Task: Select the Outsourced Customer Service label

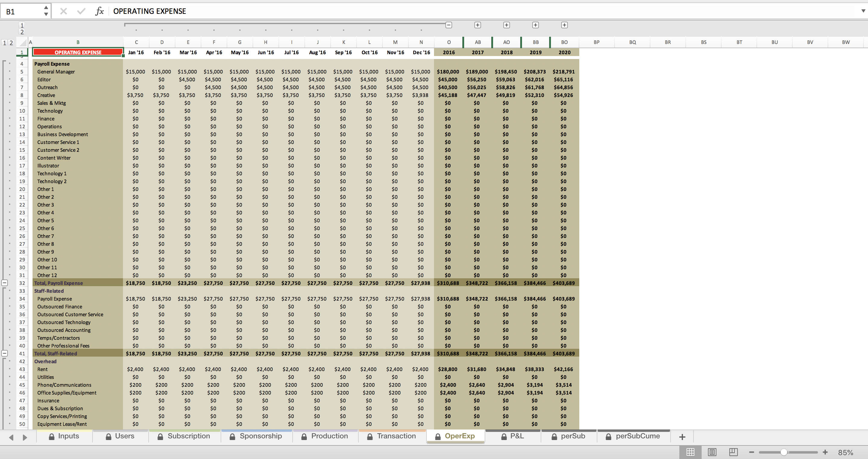Action: coord(70,314)
